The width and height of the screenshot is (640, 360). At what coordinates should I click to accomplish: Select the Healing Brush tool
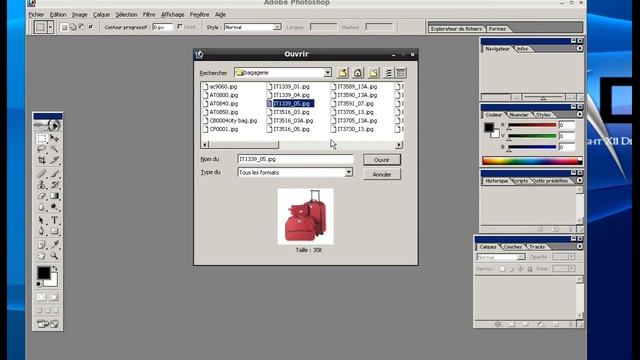click(42, 174)
